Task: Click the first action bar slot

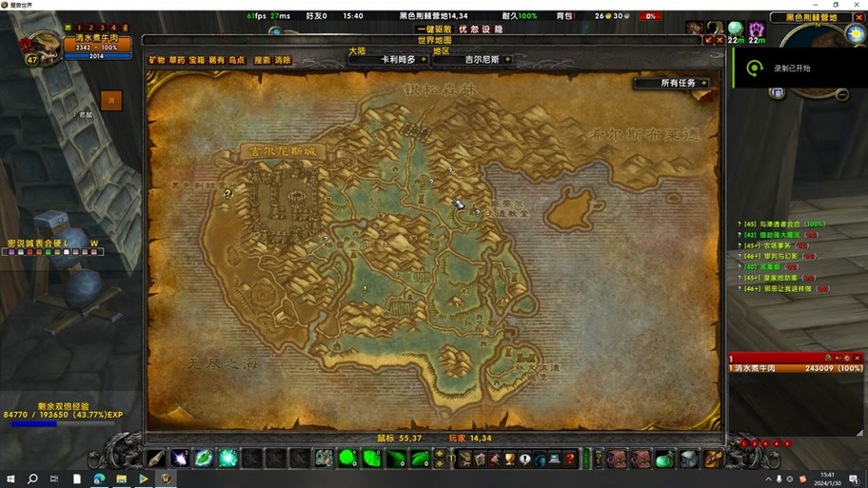Action: coord(155,459)
